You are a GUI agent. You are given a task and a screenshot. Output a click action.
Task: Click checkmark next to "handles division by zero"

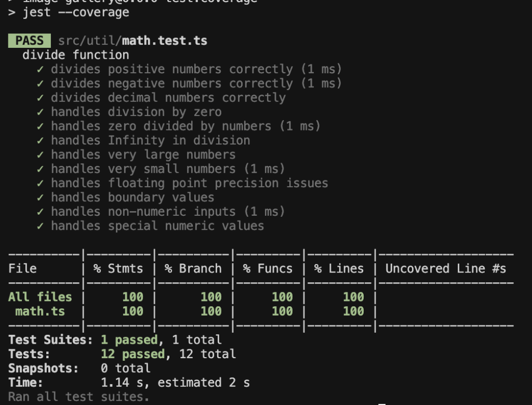pyautogui.click(x=41, y=112)
